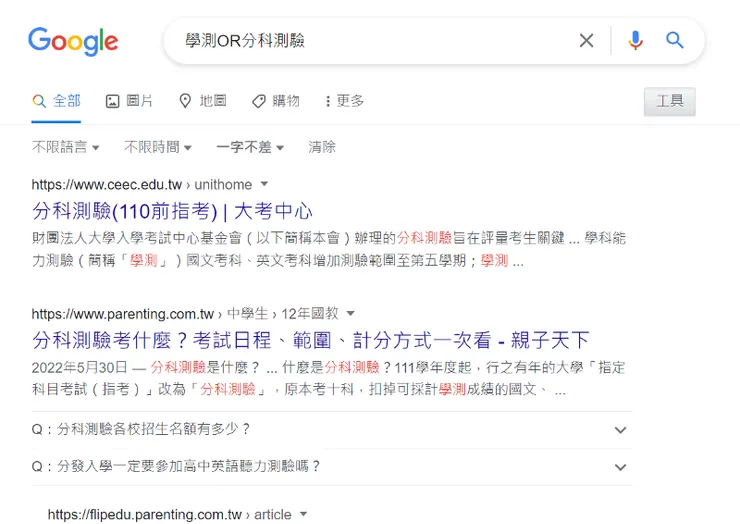Click the 2022年5月30日 date in snippet

tap(80, 368)
